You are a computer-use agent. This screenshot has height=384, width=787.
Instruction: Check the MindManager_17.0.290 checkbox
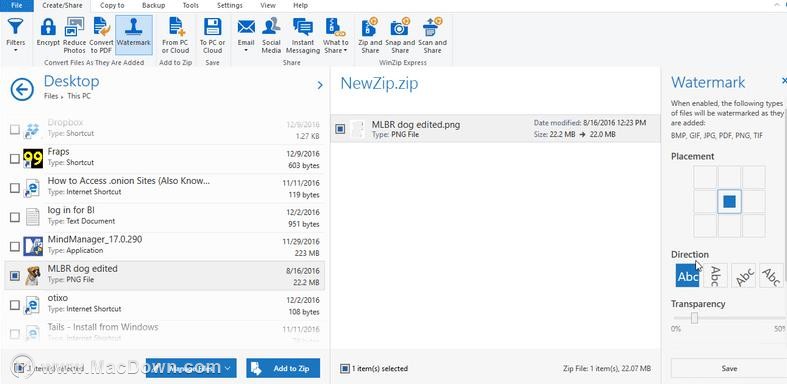(15, 246)
